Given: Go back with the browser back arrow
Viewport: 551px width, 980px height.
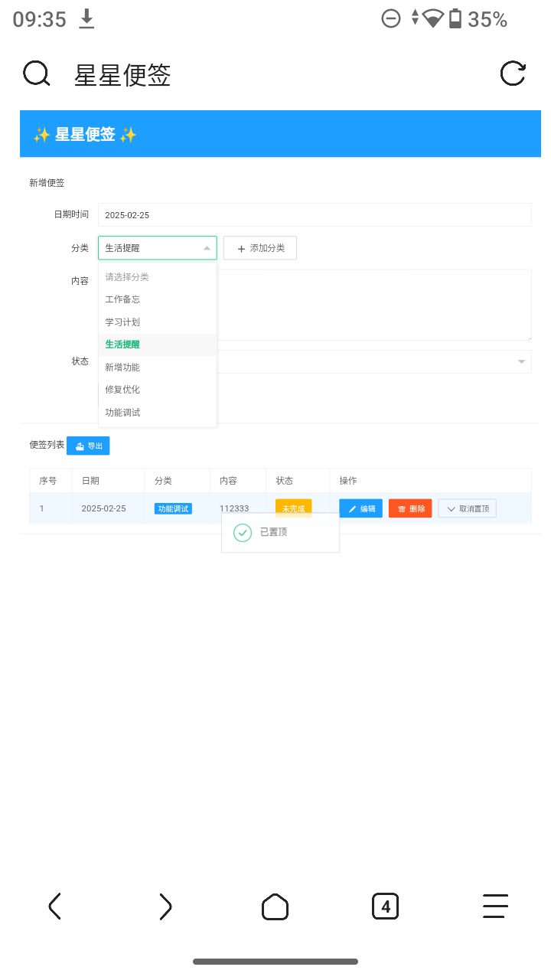Looking at the screenshot, I should pos(54,906).
